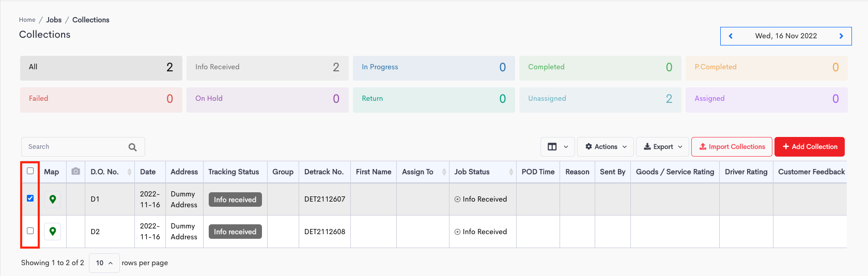
Task: Click the Import Collections button
Action: click(732, 147)
